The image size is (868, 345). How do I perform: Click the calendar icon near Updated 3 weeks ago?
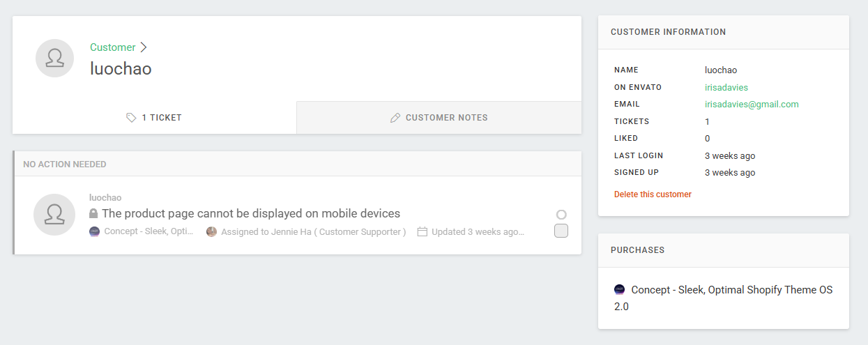(x=422, y=231)
